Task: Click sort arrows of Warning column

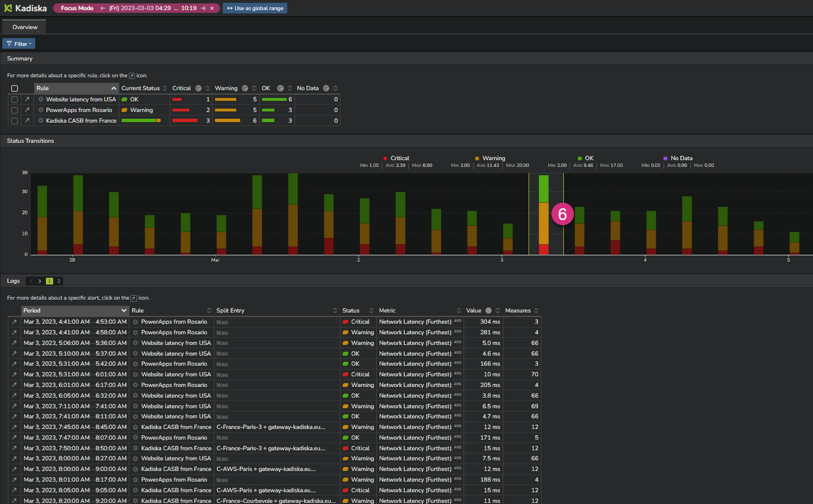Action: click(x=254, y=88)
